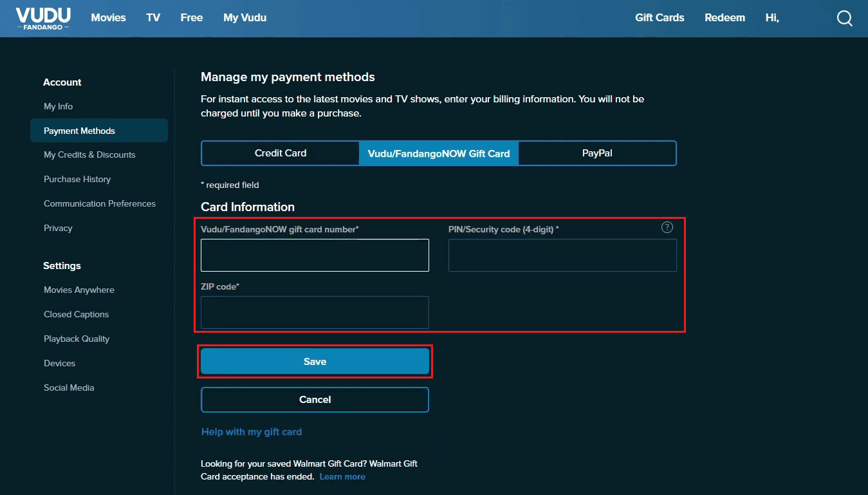The height and width of the screenshot is (495, 868).
Task: Click the PIN/Security code input field
Action: click(562, 255)
